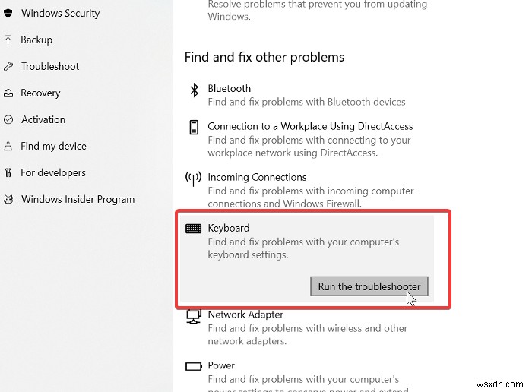Click the Find my device icon

[8, 147]
